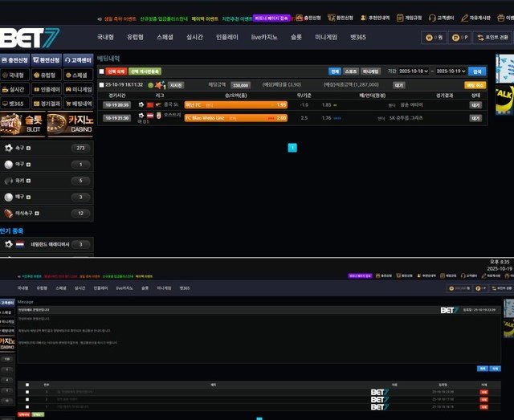Open sidebar 벳365 tile

(x=14, y=104)
